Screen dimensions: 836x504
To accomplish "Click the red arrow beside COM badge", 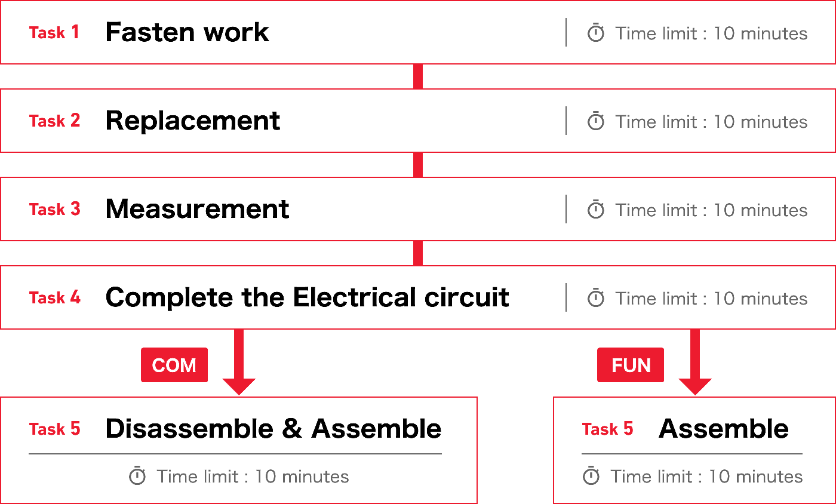I will coord(239,362).
